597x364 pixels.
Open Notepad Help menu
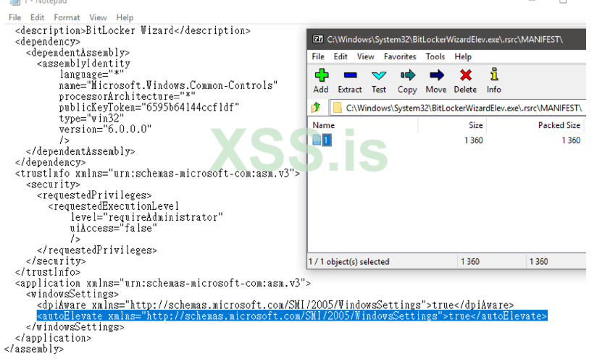point(125,17)
